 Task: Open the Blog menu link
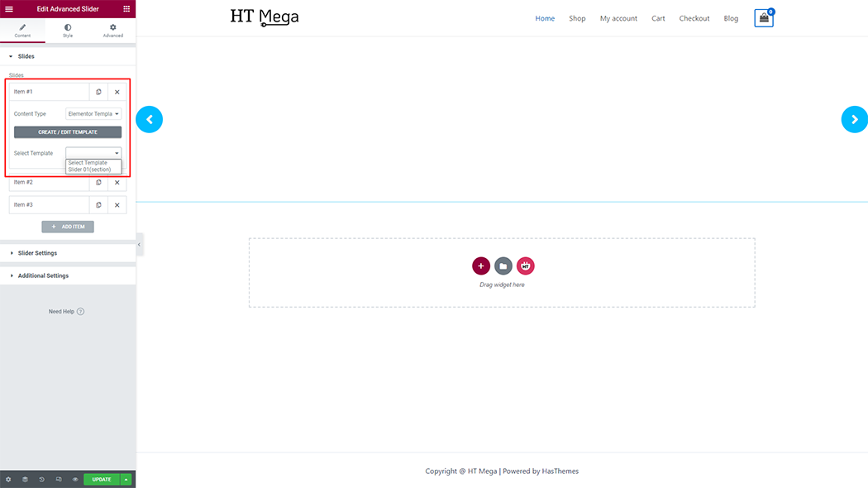(731, 18)
